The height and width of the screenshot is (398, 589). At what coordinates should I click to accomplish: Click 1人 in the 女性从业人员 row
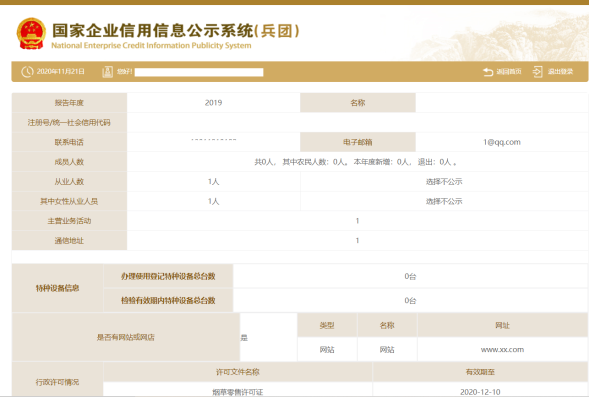(x=213, y=201)
